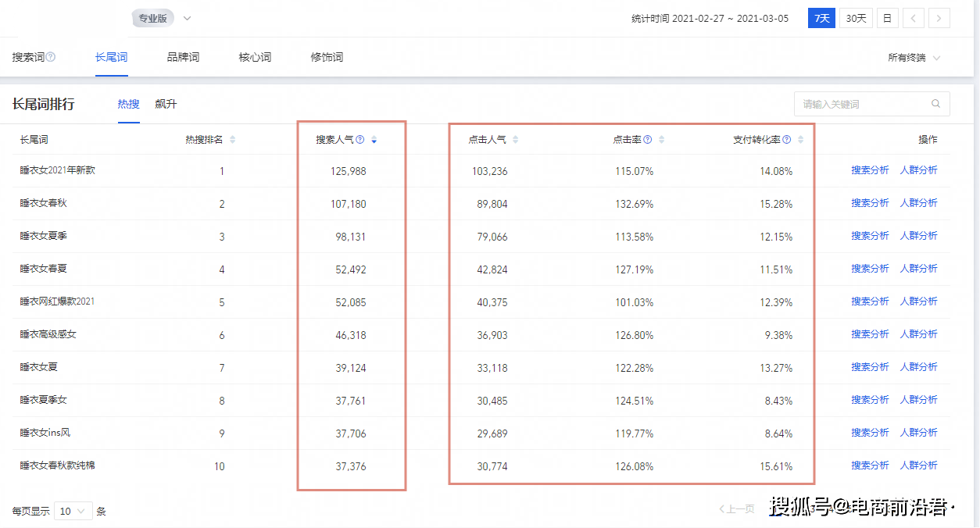Image resolution: width=980 pixels, height=528 pixels.
Task: Click the help icon beside 支付转化率 header
Action: (787, 140)
